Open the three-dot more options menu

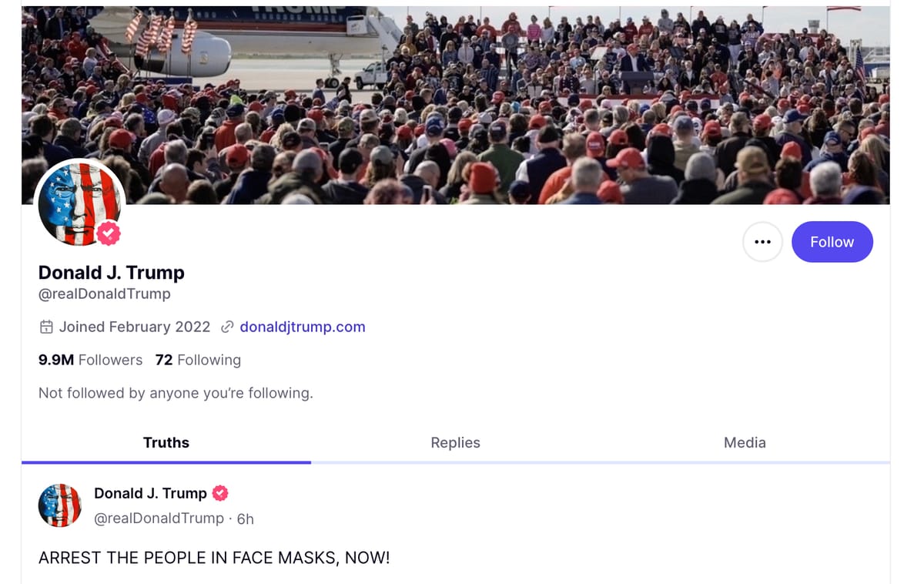[x=762, y=242]
